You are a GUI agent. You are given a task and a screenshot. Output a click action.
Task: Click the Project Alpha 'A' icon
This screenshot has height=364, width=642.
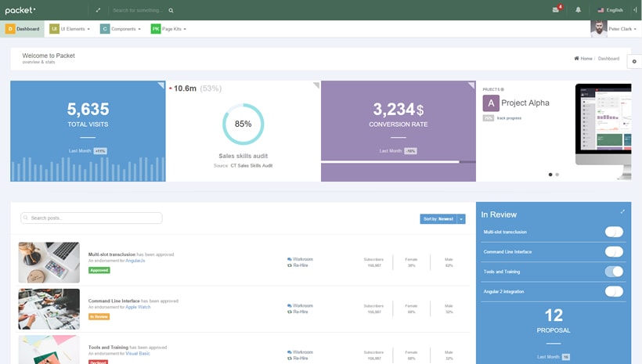click(x=491, y=103)
